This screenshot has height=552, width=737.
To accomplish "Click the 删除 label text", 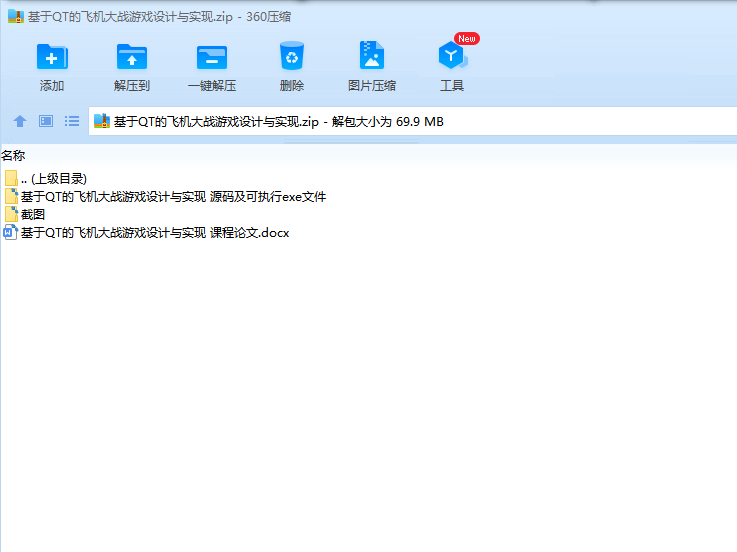I will 292,86.
